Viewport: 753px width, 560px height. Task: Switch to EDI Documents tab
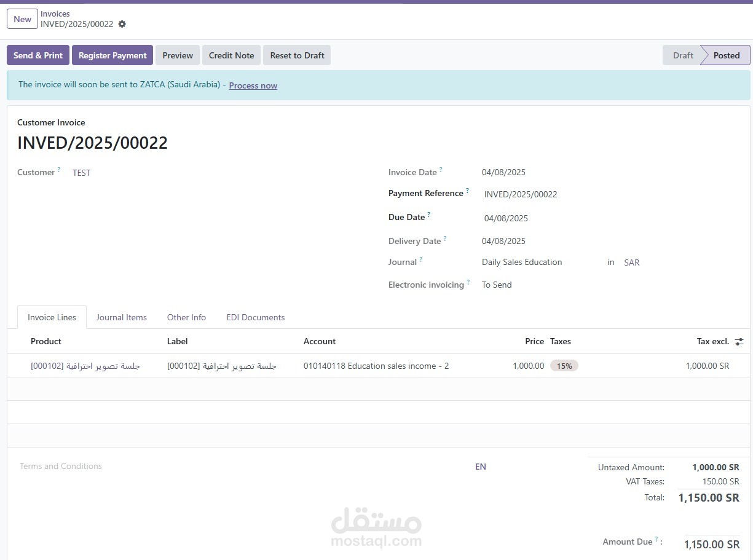255,317
